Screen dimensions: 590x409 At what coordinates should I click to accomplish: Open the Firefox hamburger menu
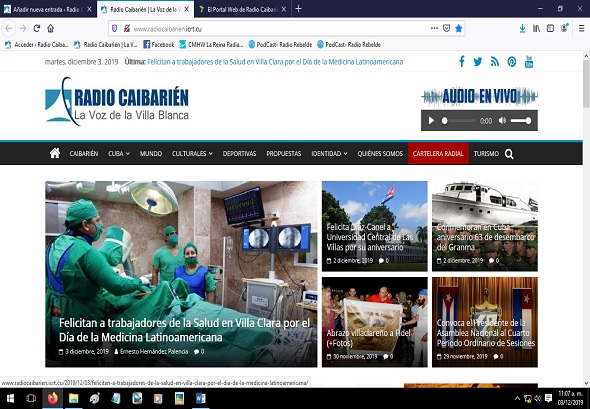(x=581, y=28)
